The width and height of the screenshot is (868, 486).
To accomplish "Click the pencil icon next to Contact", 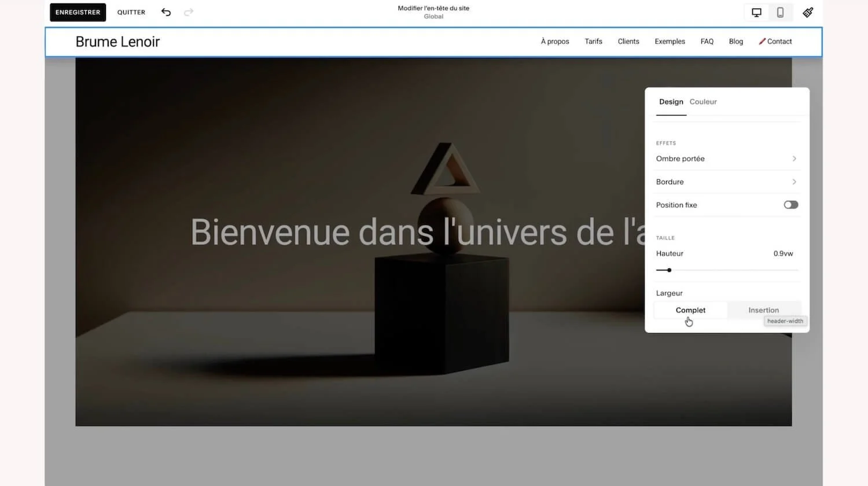I will click(x=762, y=41).
